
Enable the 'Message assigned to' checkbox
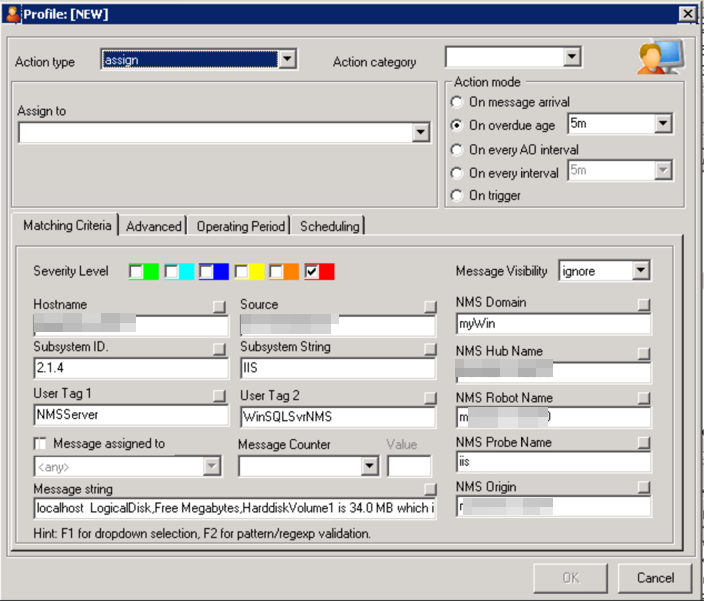(41, 444)
